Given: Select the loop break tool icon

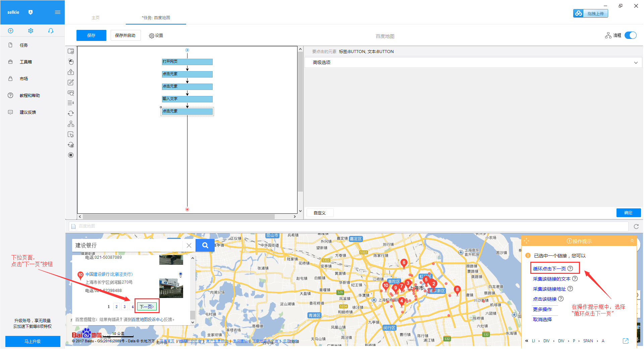Looking at the screenshot, I should (71, 145).
